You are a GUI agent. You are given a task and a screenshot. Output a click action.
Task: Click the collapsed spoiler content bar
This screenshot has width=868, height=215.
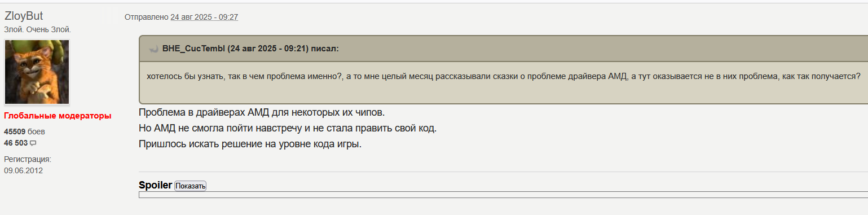503,195
